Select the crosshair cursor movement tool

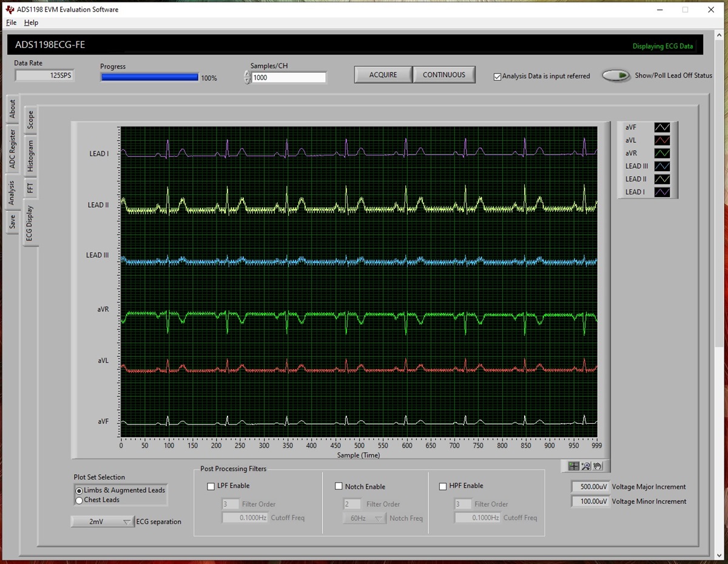pos(573,466)
